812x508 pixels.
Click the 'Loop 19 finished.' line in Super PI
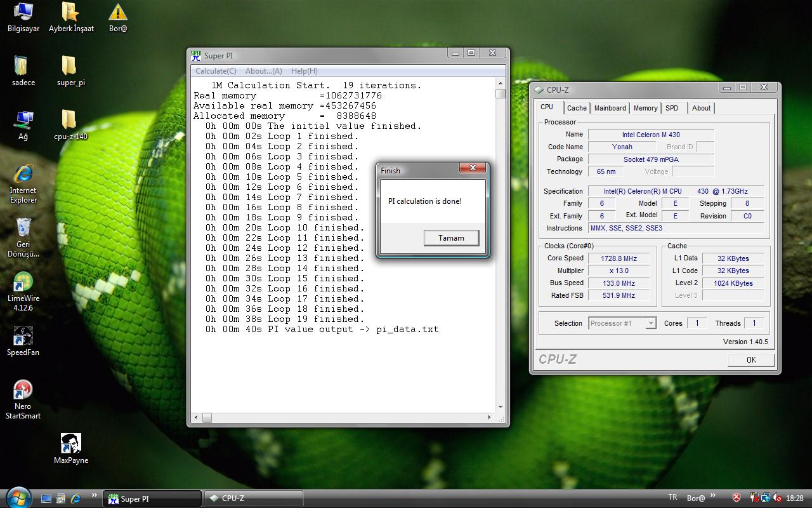pos(285,319)
